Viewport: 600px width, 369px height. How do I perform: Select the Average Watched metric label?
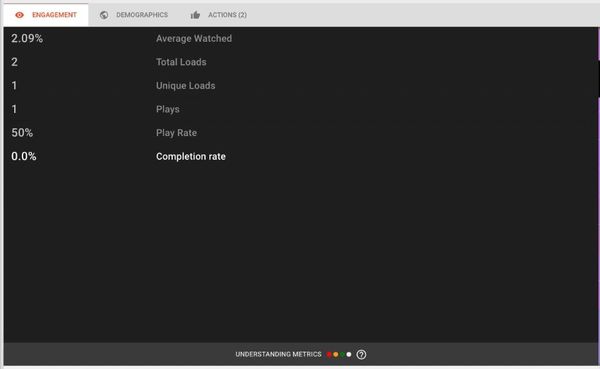(x=194, y=38)
